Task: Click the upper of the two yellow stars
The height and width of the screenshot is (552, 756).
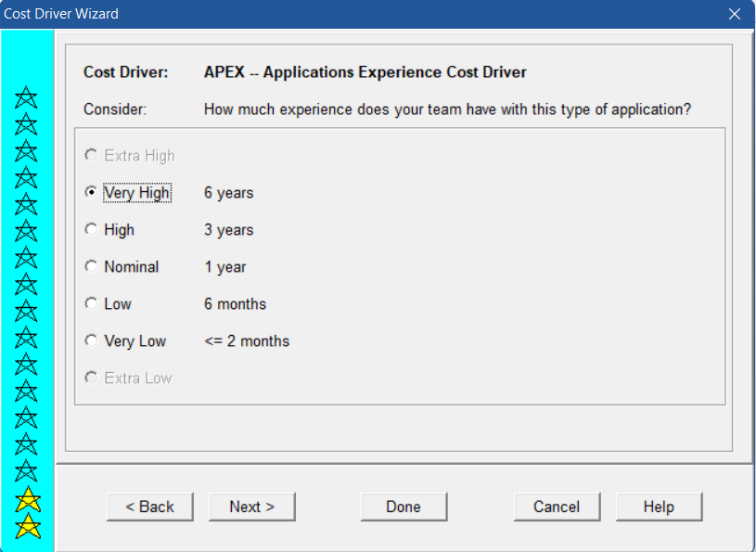Action: (x=28, y=499)
